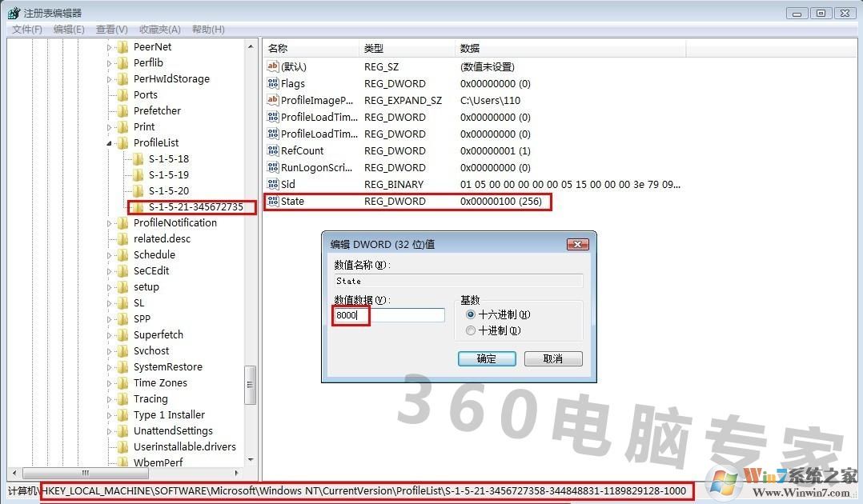This screenshot has height=504, width=863.
Task: Click the tree scrollbar up arrow
Action: [251, 47]
